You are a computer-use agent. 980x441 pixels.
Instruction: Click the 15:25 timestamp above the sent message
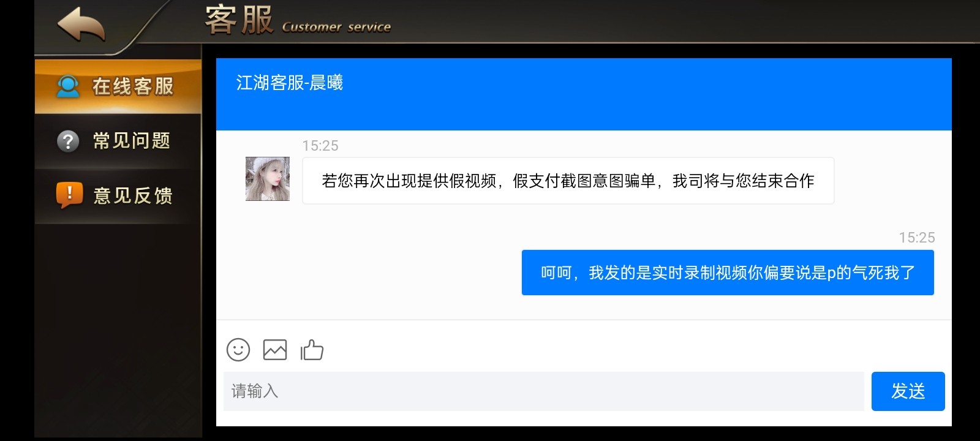(917, 238)
